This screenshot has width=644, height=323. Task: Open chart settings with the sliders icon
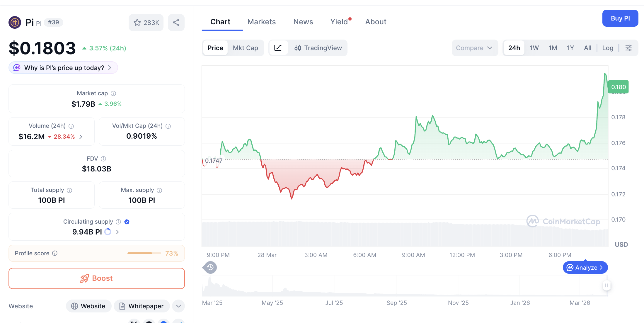(x=628, y=48)
